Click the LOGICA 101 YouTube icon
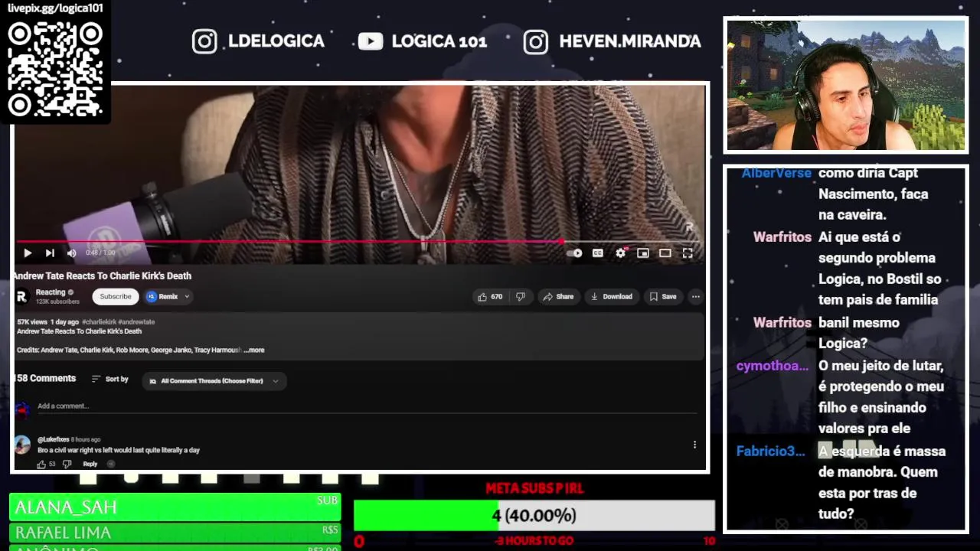The height and width of the screenshot is (551, 980). (371, 41)
